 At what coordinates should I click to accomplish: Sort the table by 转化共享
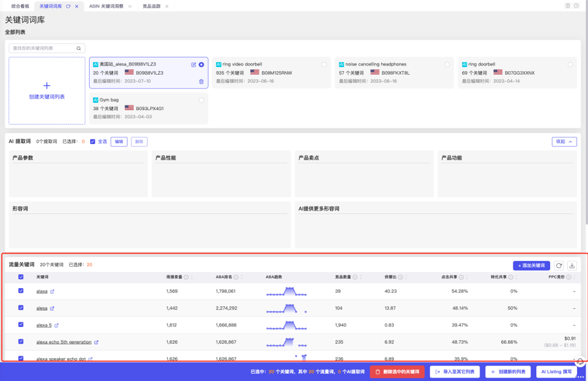(516, 277)
